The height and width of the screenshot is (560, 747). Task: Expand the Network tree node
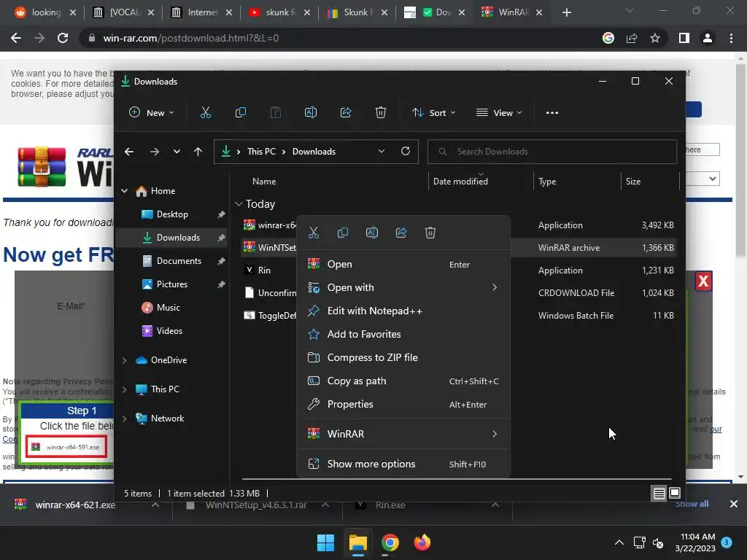[x=124, y=419]
